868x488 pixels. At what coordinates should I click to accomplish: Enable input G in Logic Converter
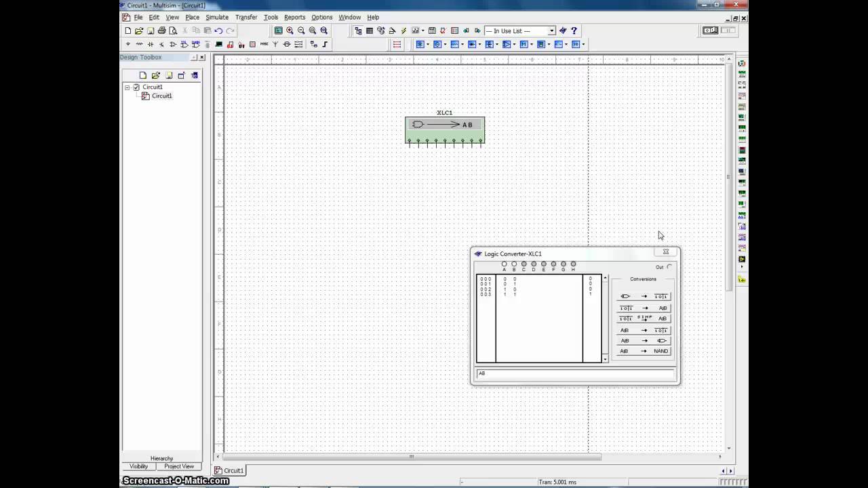point(564,264)
